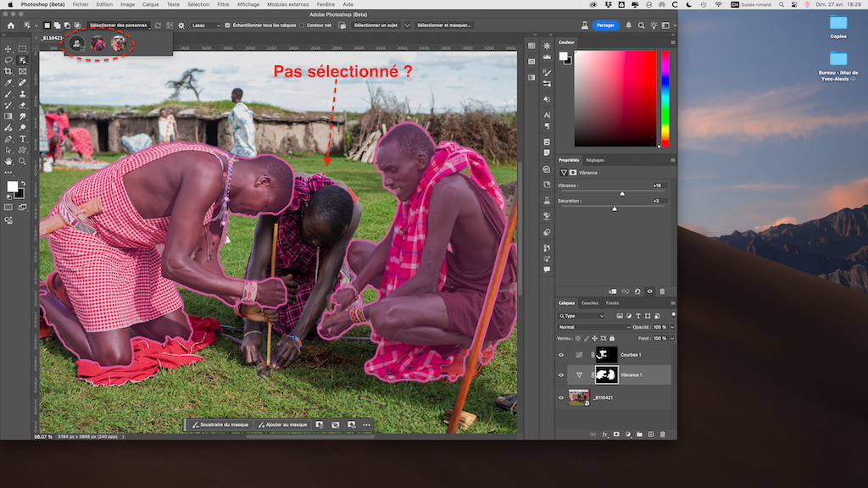Select the Crop tool in the toolbar
The width and height of the screenshot is (868, 488).
(x=8, y=71)
